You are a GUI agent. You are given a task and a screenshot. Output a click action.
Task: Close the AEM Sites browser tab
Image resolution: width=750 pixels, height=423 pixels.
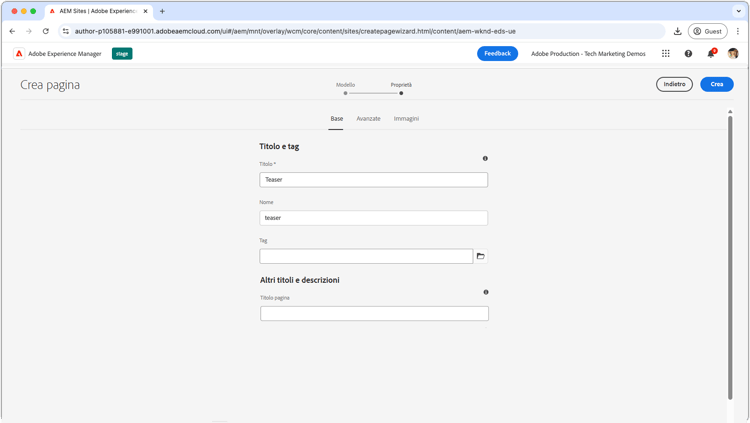coord(145,11)
